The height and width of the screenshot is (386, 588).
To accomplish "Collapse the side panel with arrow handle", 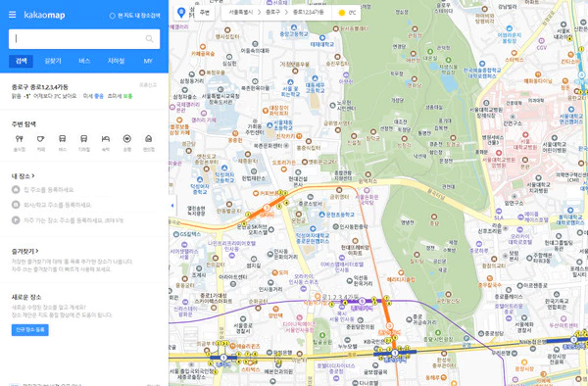I will click(x=172, y=206).
